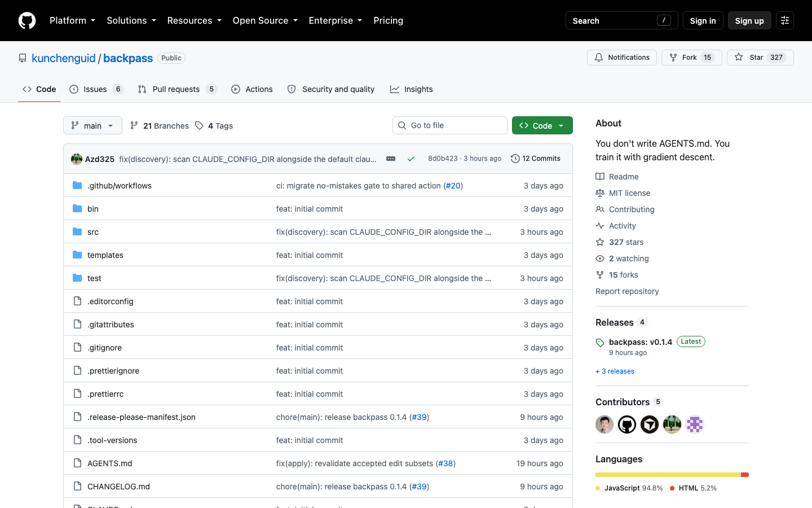Open the 12 Commits history link

click(x=536, y=159)
